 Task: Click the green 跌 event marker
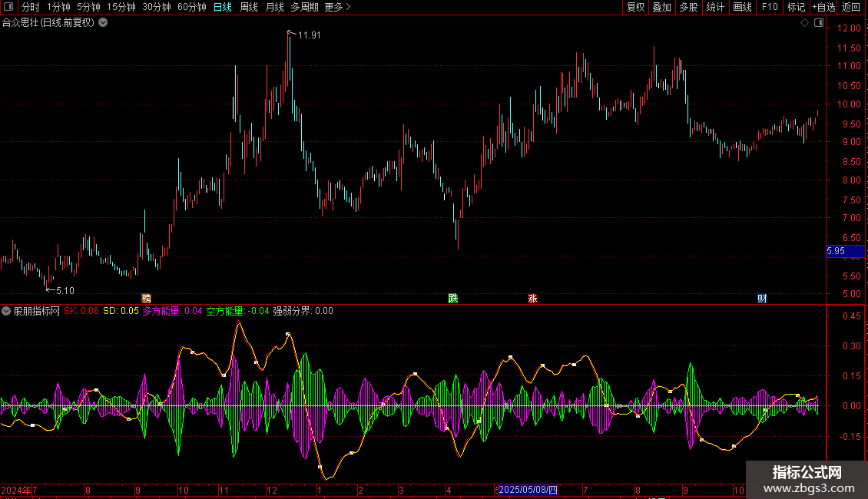tap(453, 299)
